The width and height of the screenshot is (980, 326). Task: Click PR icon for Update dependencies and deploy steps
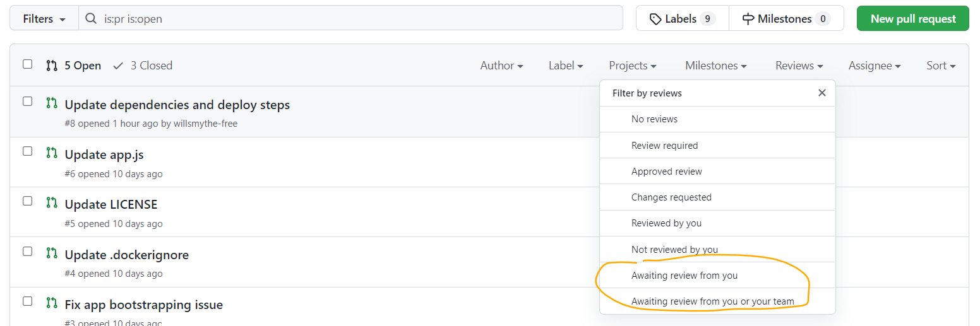click(x=52, y=103)
